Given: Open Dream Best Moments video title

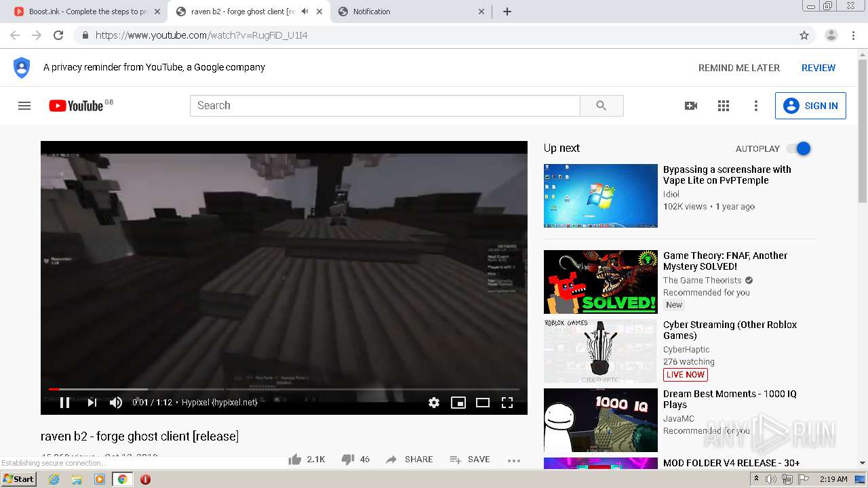Looking at the screenshot, I should pyautogui.click(x=730, y=399).
